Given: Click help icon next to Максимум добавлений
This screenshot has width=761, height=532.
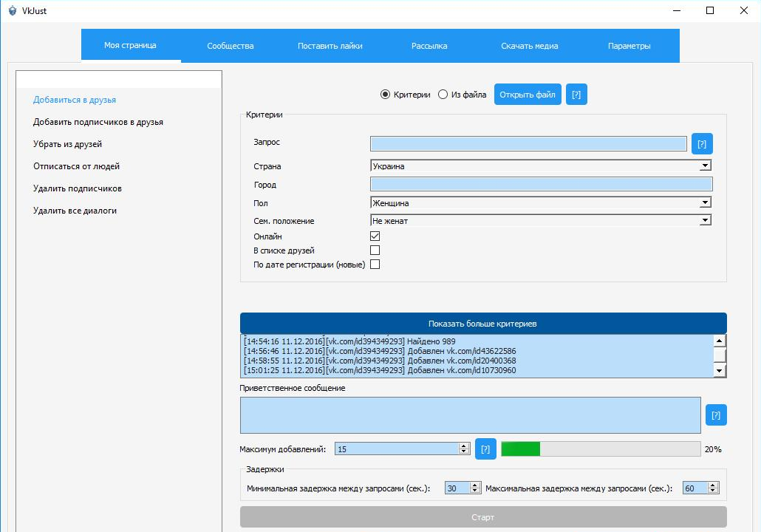Looking at the screenshot, I should (x=485, y=449).
